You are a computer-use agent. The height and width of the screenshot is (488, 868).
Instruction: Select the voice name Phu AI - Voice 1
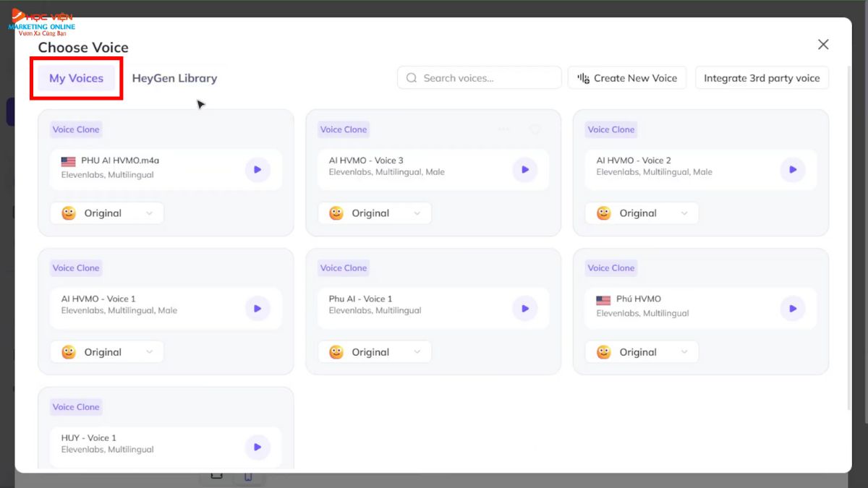pos(360,299)
